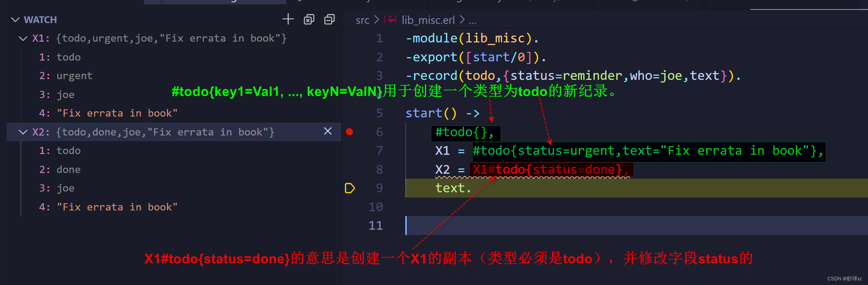This screenshot has width=868, height=285.
Task: Collapse all watch expressions
Action: click(330, 19)
